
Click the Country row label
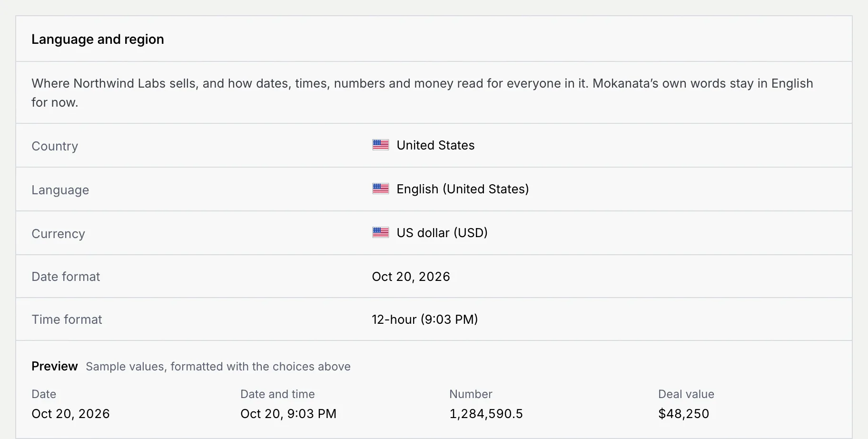click(x=55, y=146)
